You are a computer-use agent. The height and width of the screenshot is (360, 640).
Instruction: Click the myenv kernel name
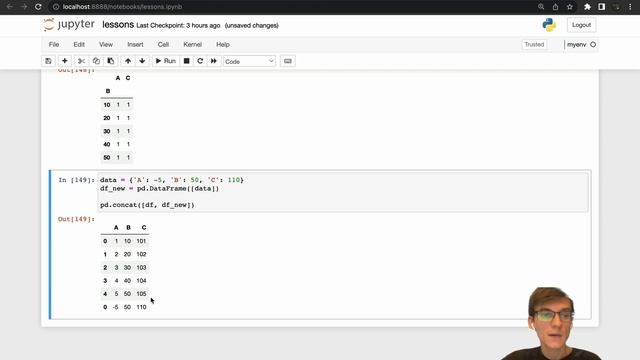click(576, 44)
